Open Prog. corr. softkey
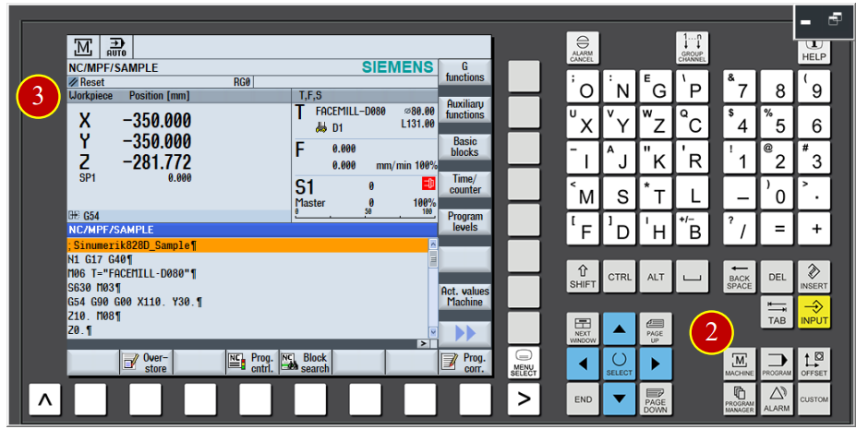This screenshot has height=441, width=868. coord(464,363)
